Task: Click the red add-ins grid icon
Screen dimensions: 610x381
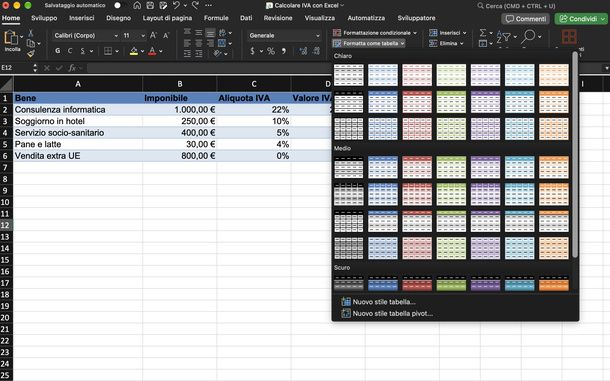Action: coord(569,37)
